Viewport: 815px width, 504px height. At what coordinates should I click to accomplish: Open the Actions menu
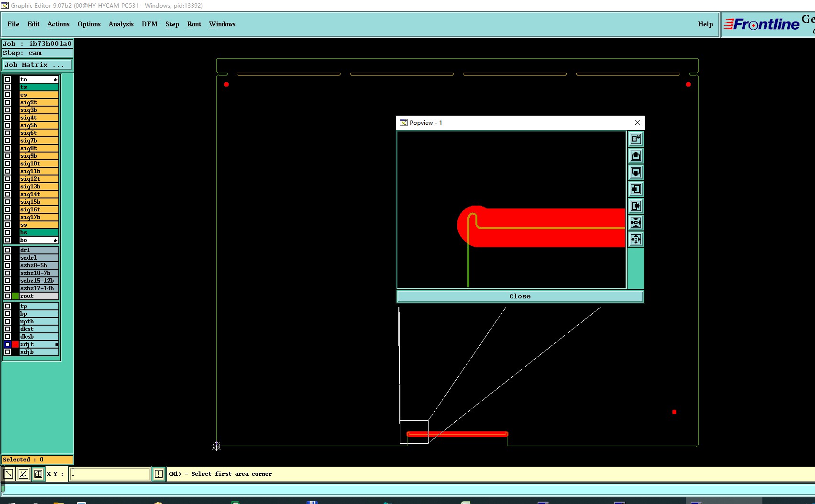pos(58,24)
